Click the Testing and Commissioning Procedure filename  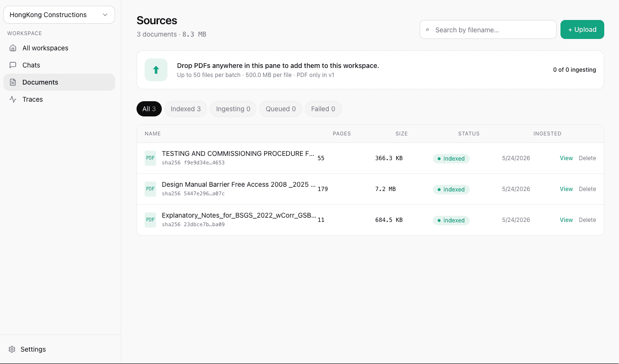coord(238,153)
